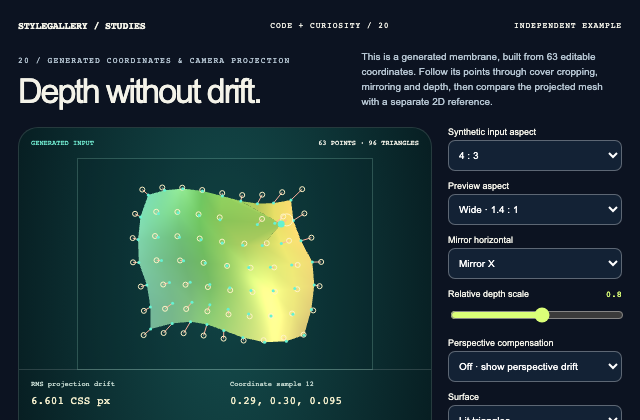
Task: Click the '6.601 CSS px' drift value
Action: click(x=71, y=401)
